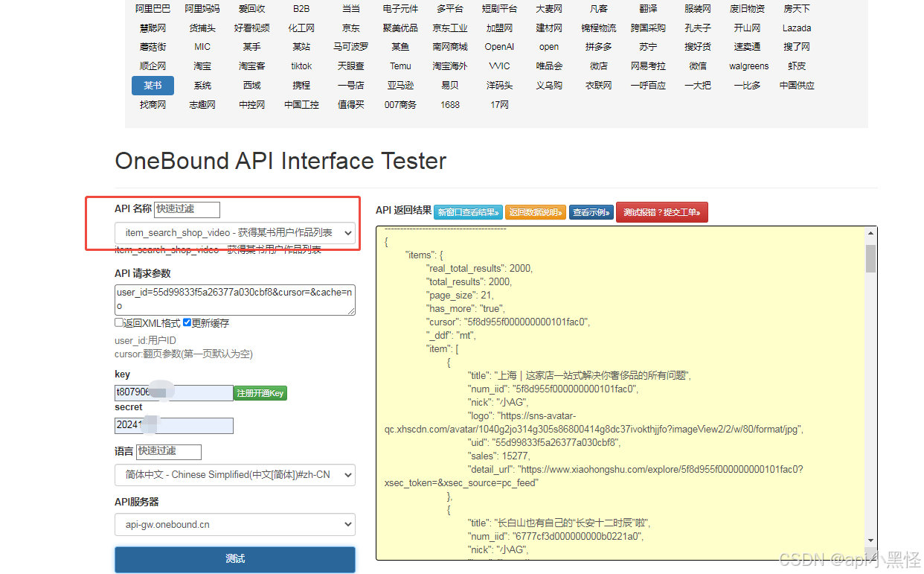
Task: Switch to the 淘宝 platform
Action: point(202,66)
